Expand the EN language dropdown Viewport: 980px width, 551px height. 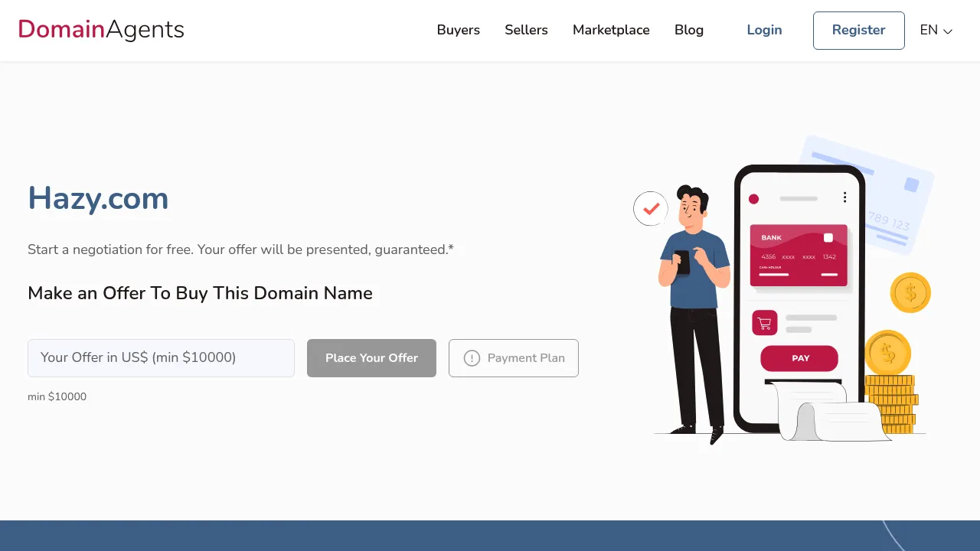[x=936, y=31]
